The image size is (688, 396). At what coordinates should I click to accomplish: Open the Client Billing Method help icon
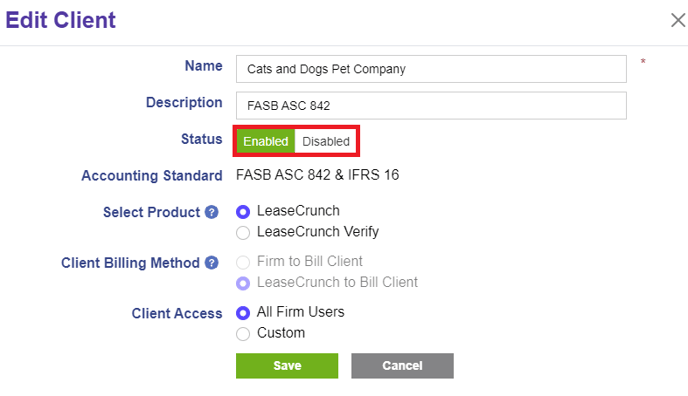(211, 263)
